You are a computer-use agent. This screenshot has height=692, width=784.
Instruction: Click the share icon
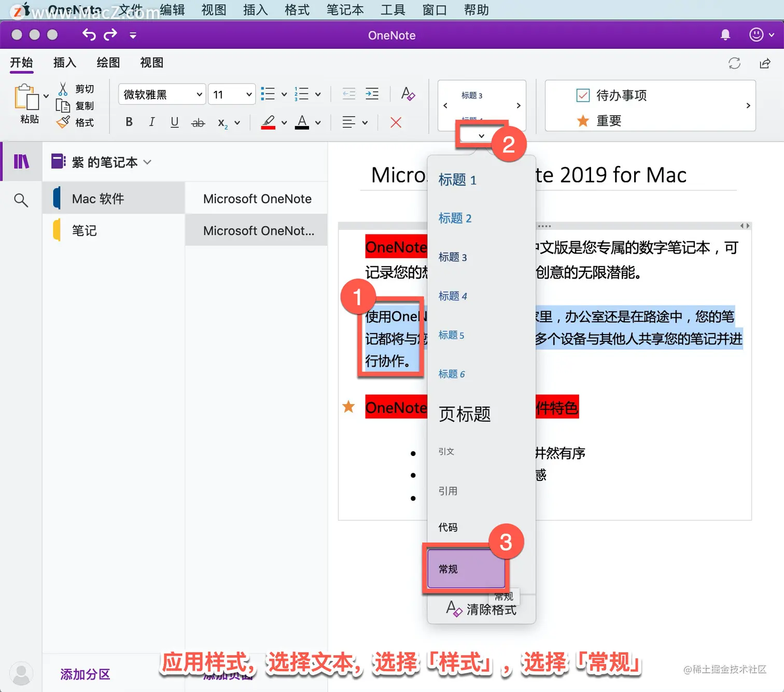(765, 63)
